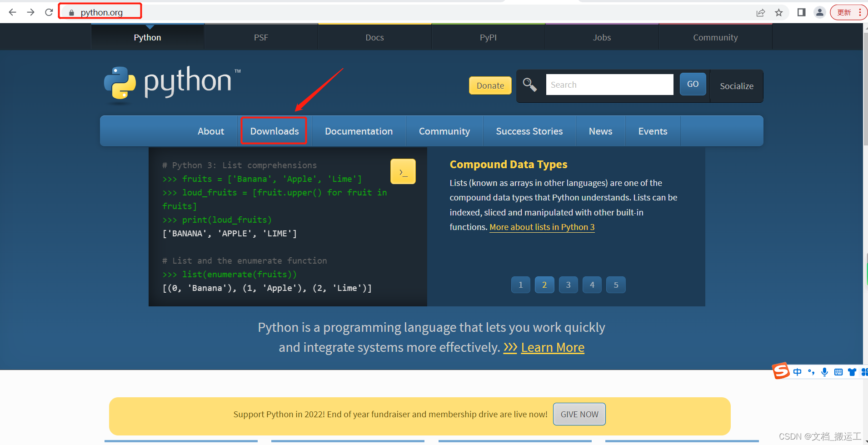Select the Python top tab
The image size is (868, 445).
coord(147,37)
